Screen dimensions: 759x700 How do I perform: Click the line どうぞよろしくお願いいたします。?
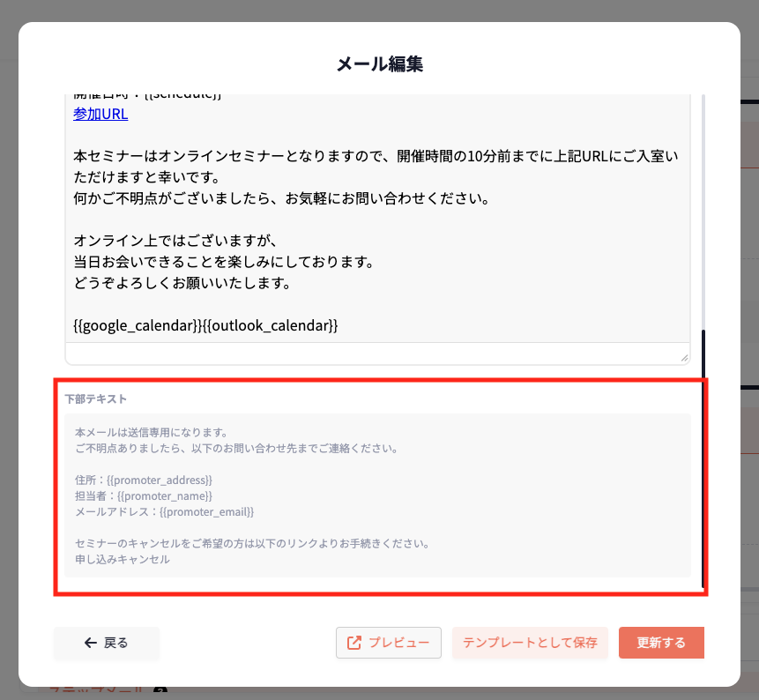point(182,284)
